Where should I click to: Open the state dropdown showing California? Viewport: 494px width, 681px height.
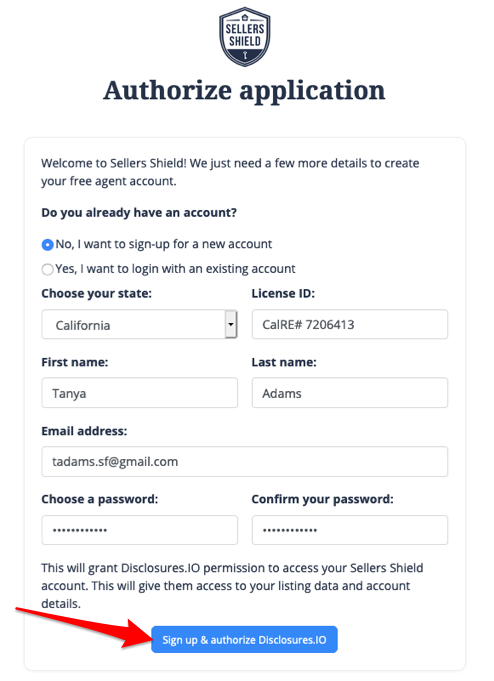139,324
